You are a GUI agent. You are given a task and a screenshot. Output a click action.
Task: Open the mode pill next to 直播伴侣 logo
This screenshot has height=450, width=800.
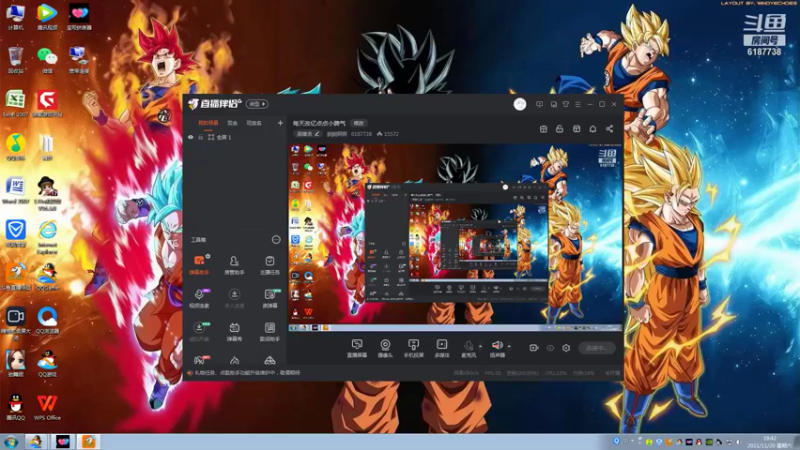257,104
